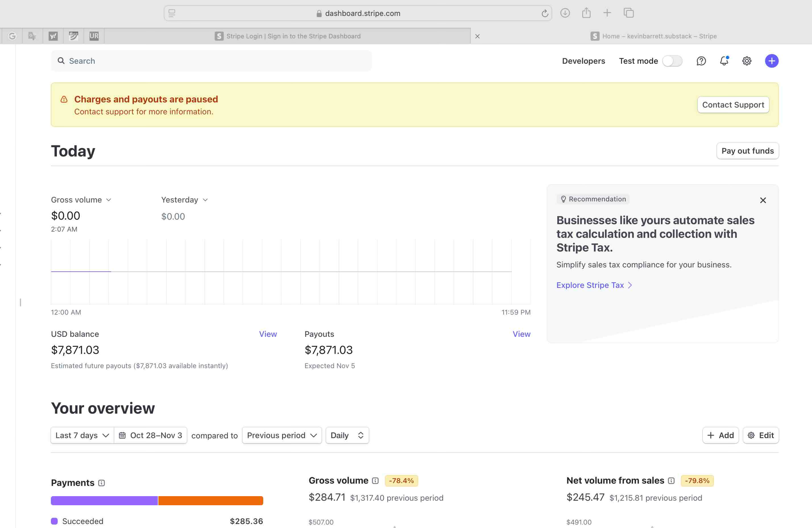The height and width of the screenshot is (528, 812).
Task: Click info icon beside Net volume from sales
Action: 671,481
